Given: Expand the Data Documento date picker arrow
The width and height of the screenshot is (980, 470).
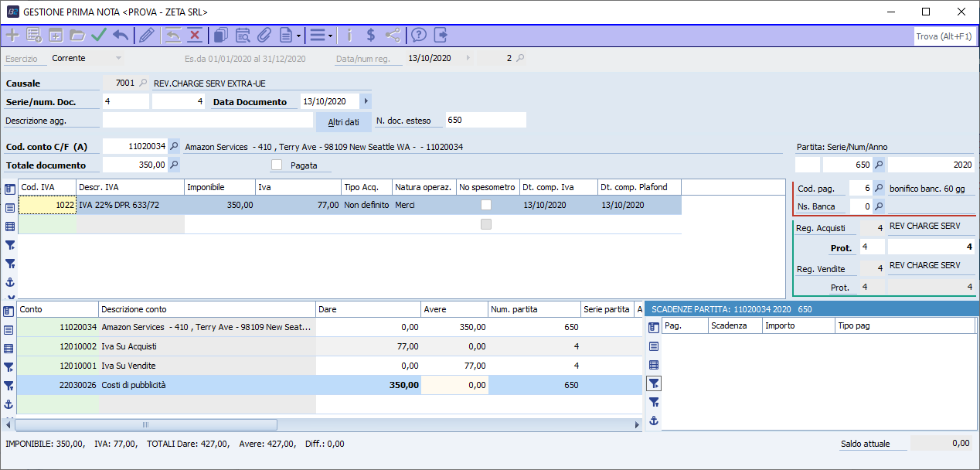Looking at the screenshot, I should coord(366,101).
